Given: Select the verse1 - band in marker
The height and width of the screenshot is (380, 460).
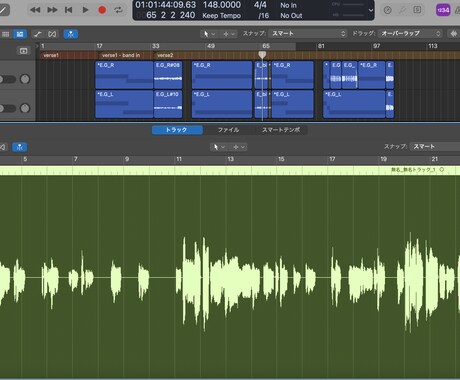Looking at the screenshot, I should pos(121,55).
